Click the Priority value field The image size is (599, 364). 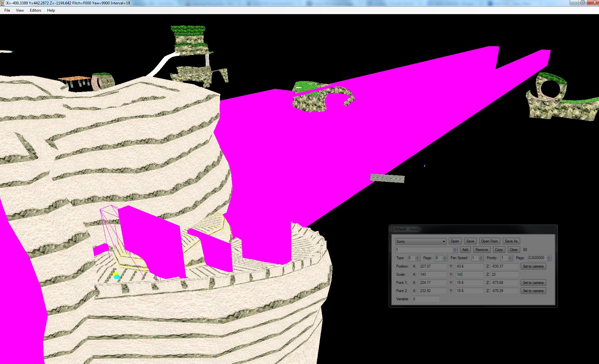[504, 258]
